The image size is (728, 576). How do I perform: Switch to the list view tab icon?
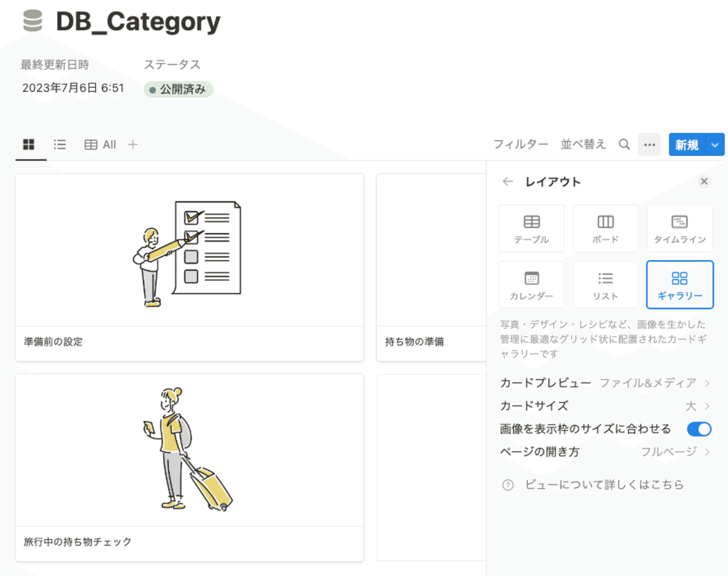(x=59, y=144)
